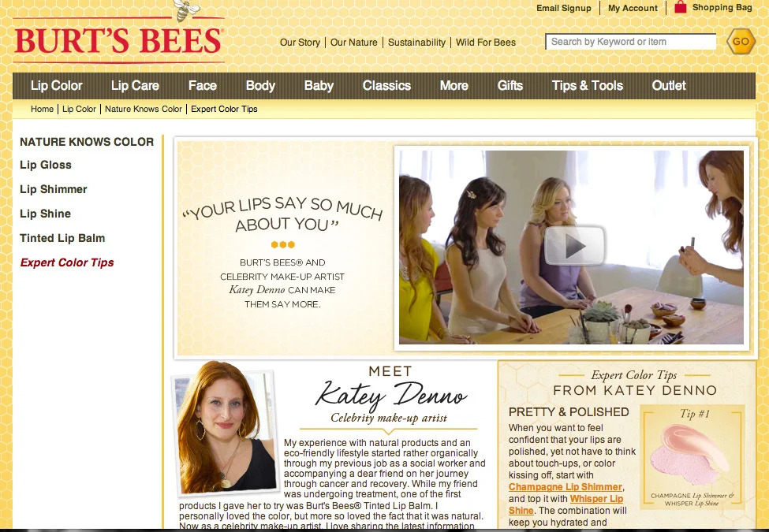Click Expert Color Tips in the breadcrumb

pos(224,109)
